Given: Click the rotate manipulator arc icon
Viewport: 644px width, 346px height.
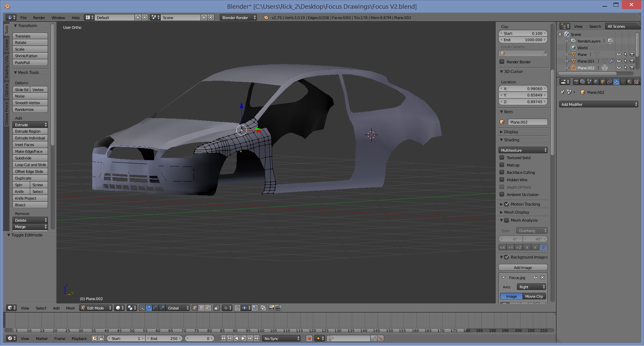Looking at the screenshot, I should 155,308.
